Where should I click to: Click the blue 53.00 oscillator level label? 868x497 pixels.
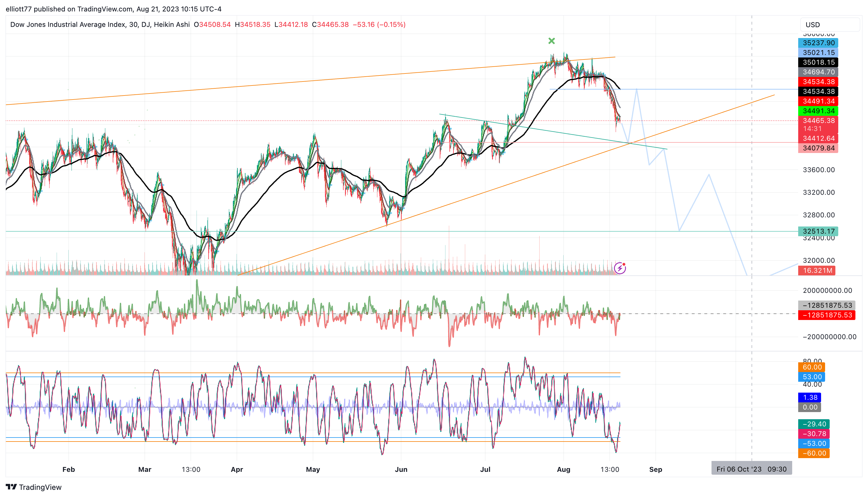click(x=812, y=377)
